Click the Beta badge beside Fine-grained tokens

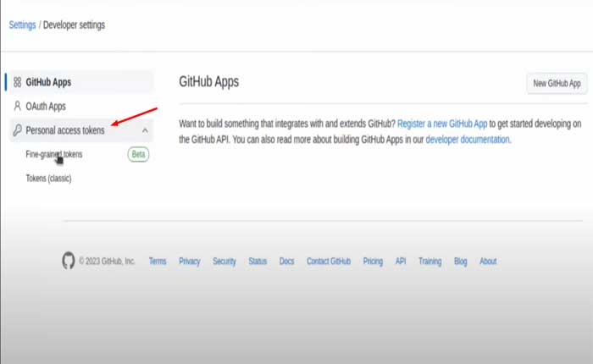pyautogui.click(x=138, y=154)
